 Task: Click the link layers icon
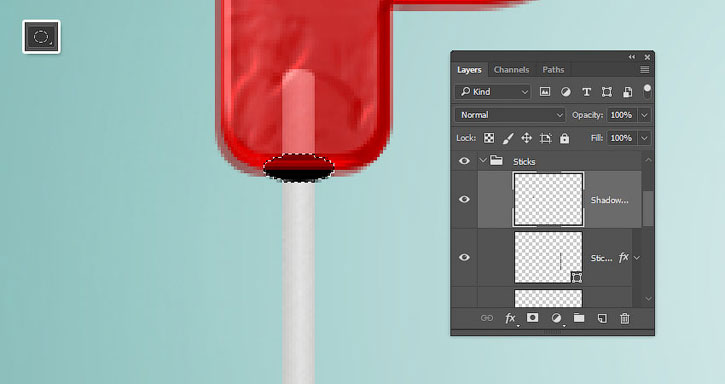tap(486, 318)
